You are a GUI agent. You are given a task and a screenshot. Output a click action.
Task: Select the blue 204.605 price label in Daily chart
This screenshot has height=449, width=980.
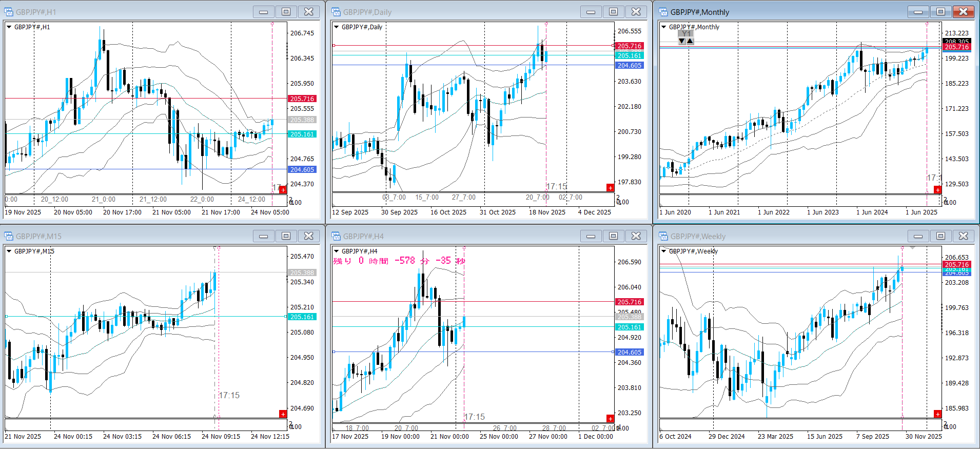click(x=629, y=66)
